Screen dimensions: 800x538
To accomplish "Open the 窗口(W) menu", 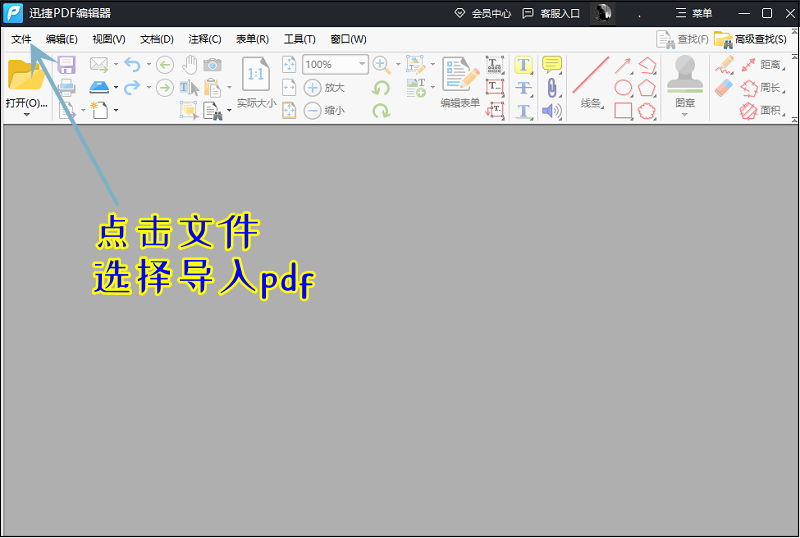I will [348, 39].
